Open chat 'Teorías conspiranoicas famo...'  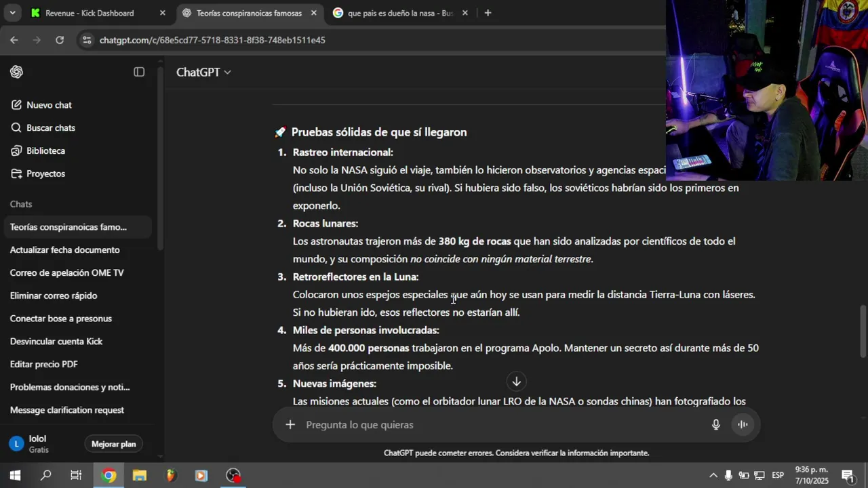tap(77, 227)
